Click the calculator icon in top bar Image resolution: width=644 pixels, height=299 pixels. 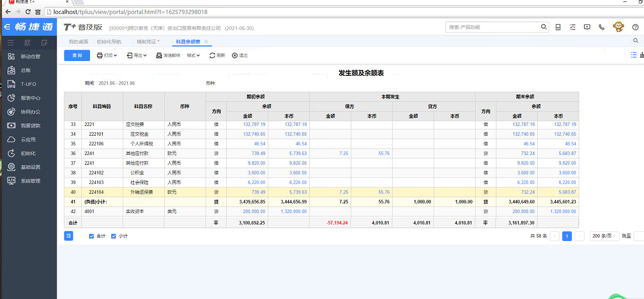[558, 27]
